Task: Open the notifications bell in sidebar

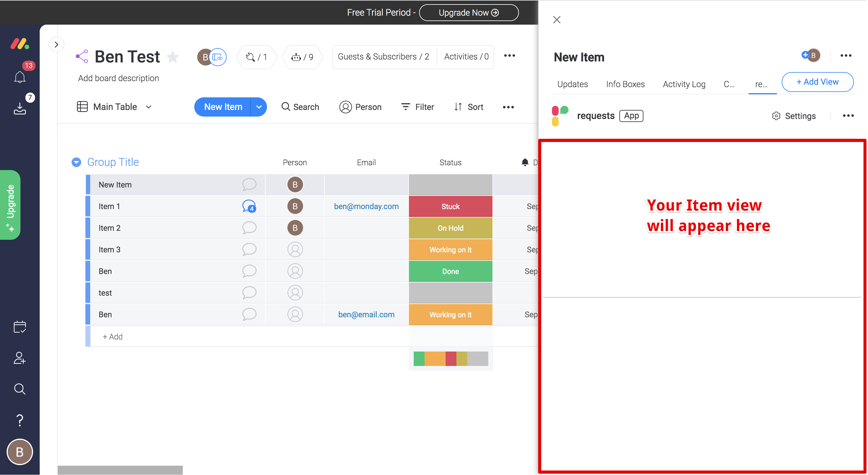Action: click(x=20, y=77)
